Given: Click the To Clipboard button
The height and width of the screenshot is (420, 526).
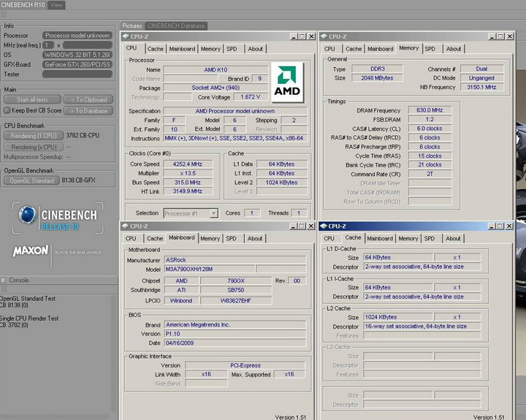Looking at the screenshot, I should 88,100.
